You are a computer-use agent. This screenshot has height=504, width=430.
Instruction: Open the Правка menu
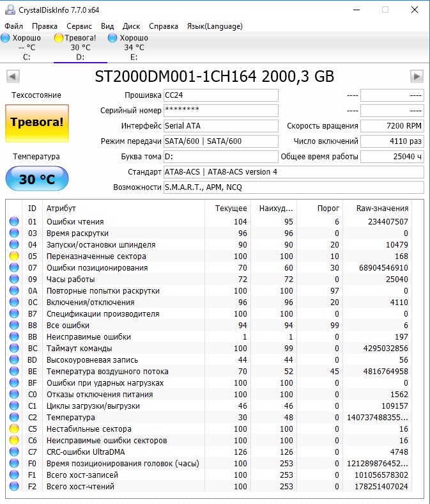pyautogui.click(x=45, y=26)
